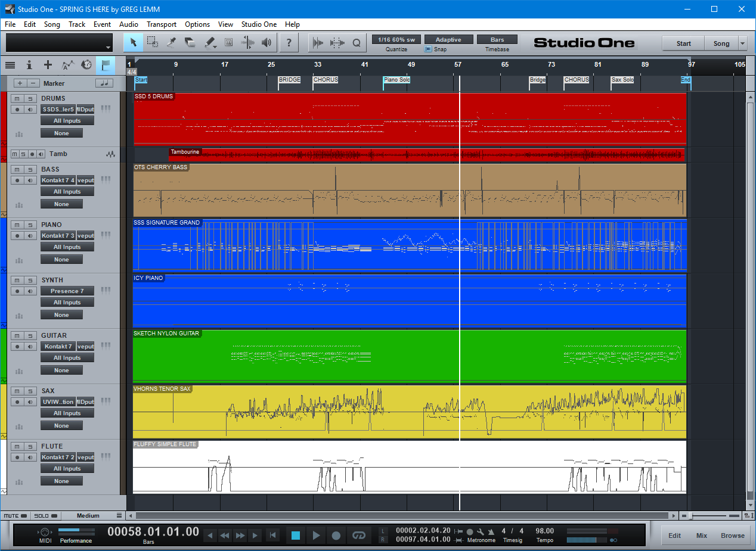Open instrument editor keyboard icon on DRUMS

(106, 108)
